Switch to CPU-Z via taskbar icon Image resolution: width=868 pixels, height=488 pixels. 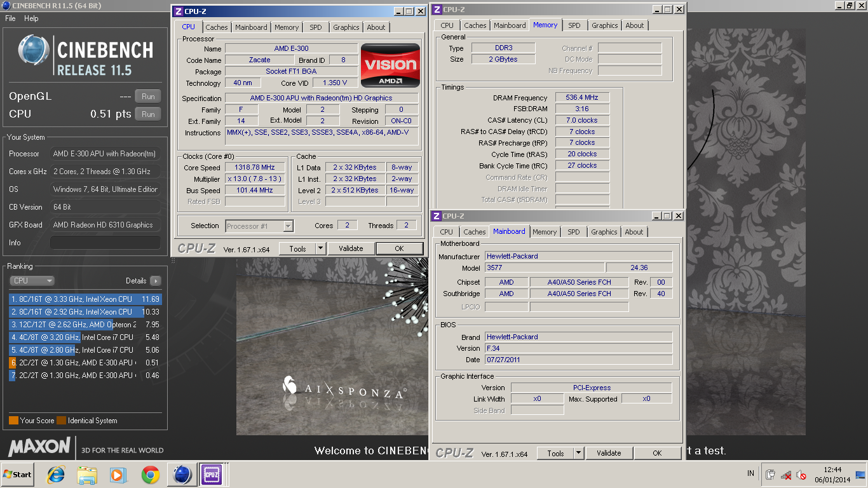click(x=212, y=475)
